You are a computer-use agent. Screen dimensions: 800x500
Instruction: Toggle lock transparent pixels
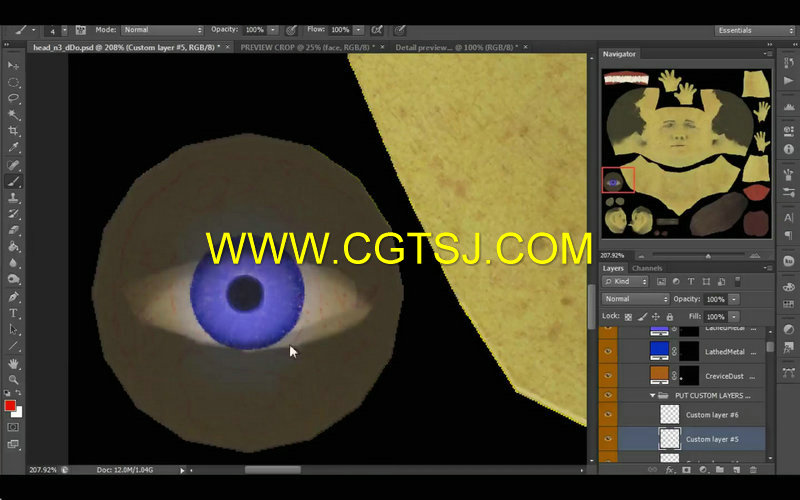628,317
